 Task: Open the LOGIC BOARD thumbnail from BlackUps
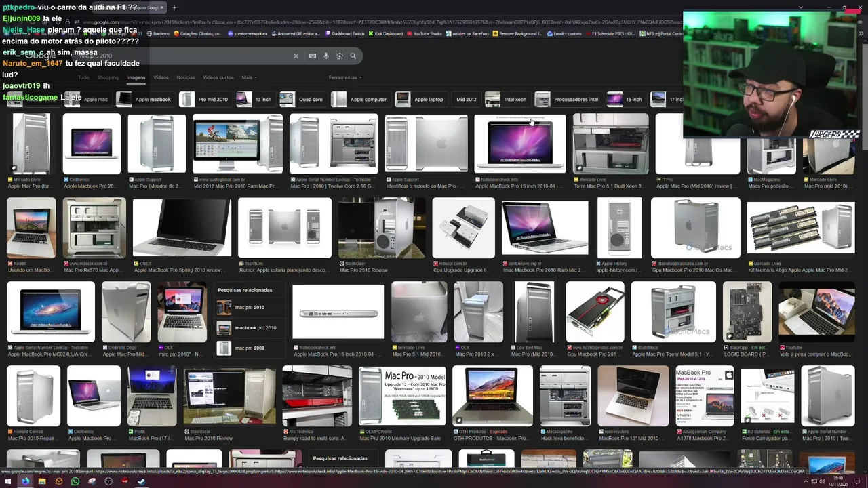click(747, 312)
